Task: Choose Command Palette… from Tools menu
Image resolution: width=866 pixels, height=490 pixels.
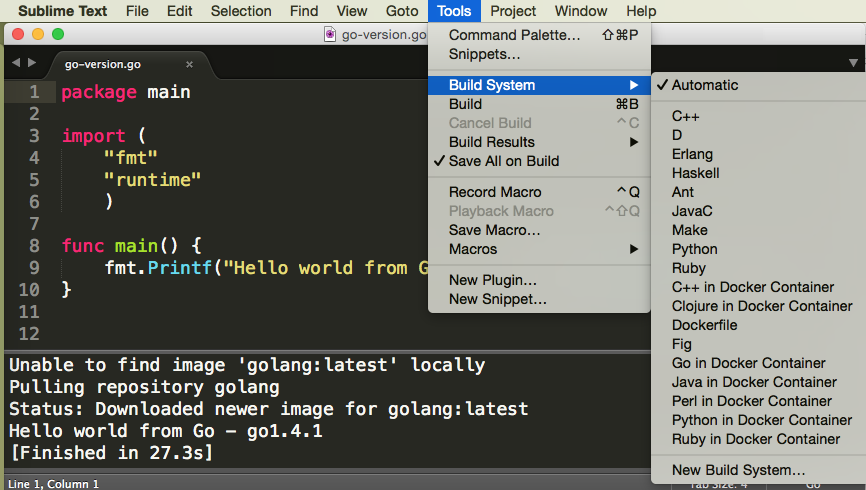Action: 539,35
